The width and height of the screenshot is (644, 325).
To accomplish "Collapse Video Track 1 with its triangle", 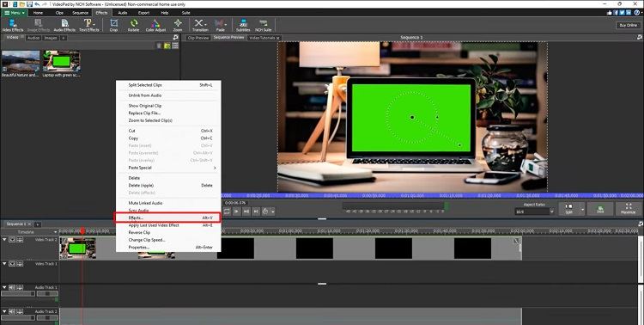I will (5, 264).
